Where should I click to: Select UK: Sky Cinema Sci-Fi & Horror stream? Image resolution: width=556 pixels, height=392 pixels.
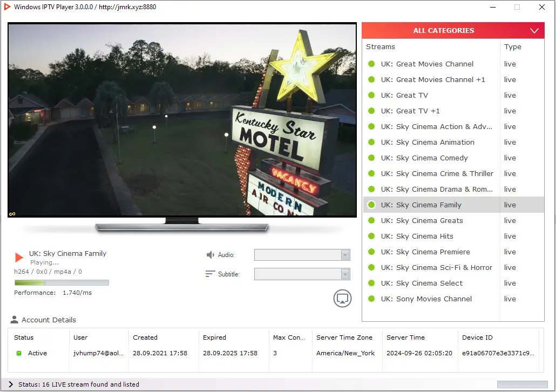coord(453,267)
